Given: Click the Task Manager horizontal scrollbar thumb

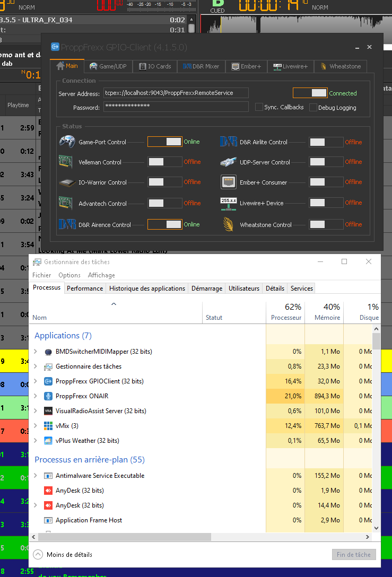Looking at the screenshot, I should (x=125, y=537).
